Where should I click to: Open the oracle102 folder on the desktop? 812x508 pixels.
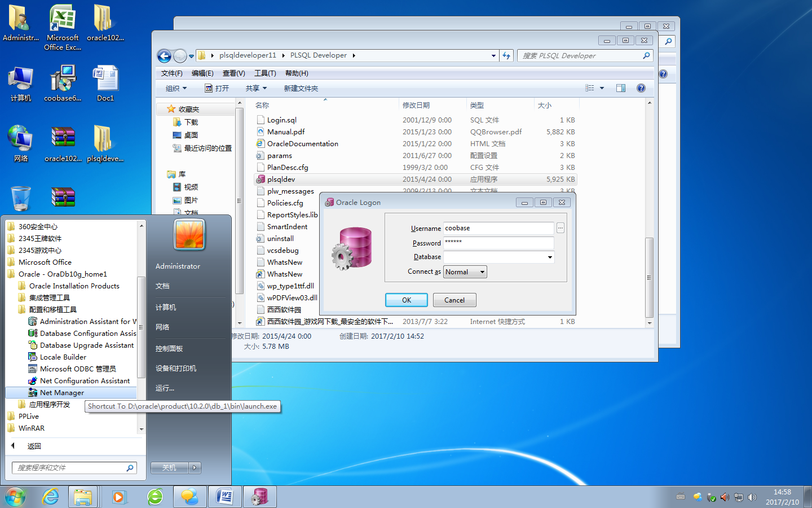pyautogui.click(x=105, y=24)
